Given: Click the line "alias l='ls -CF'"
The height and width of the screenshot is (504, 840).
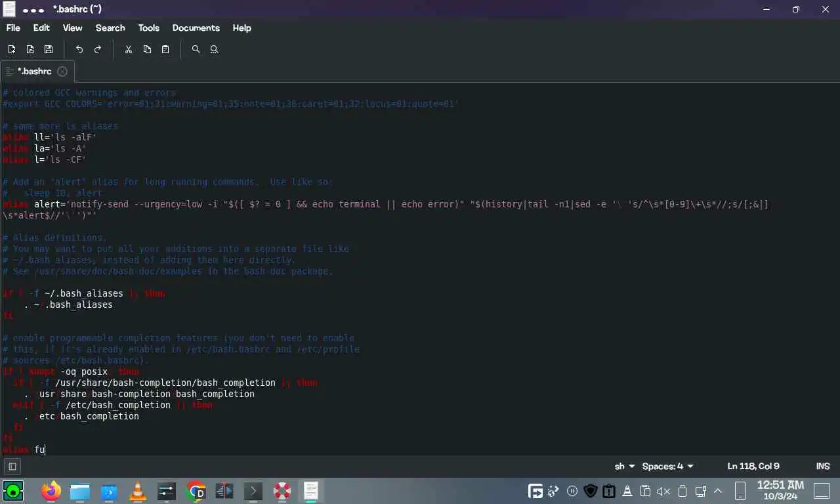Looking at the screenshot, I should 45,159.
